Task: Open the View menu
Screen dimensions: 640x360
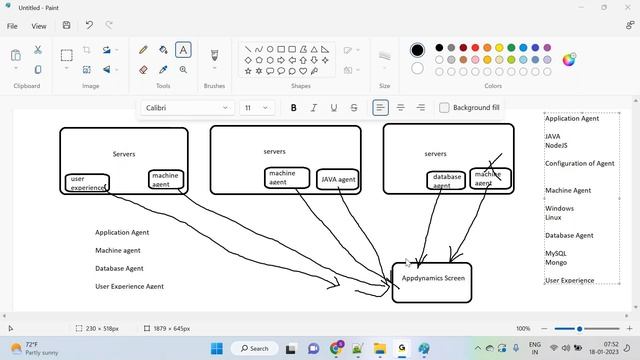Action: [39, 26]
